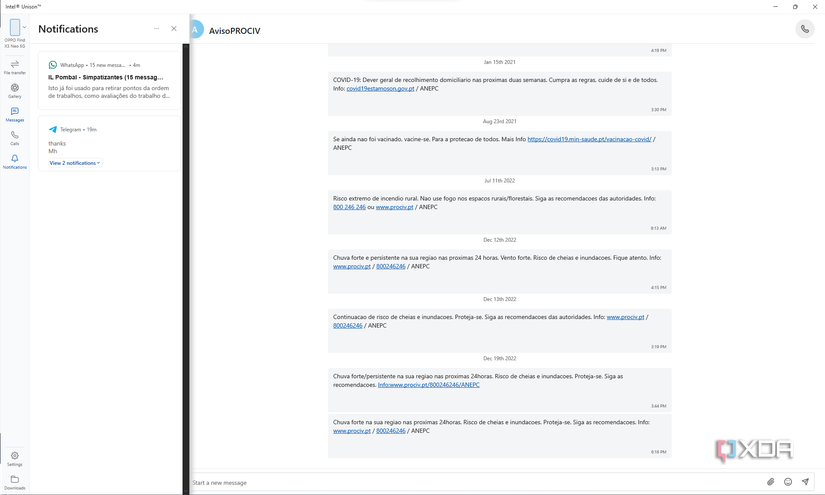Open Settings from the sidebar
The width and height of the screenshot is (825, 495).
click(x=15, y=459)
